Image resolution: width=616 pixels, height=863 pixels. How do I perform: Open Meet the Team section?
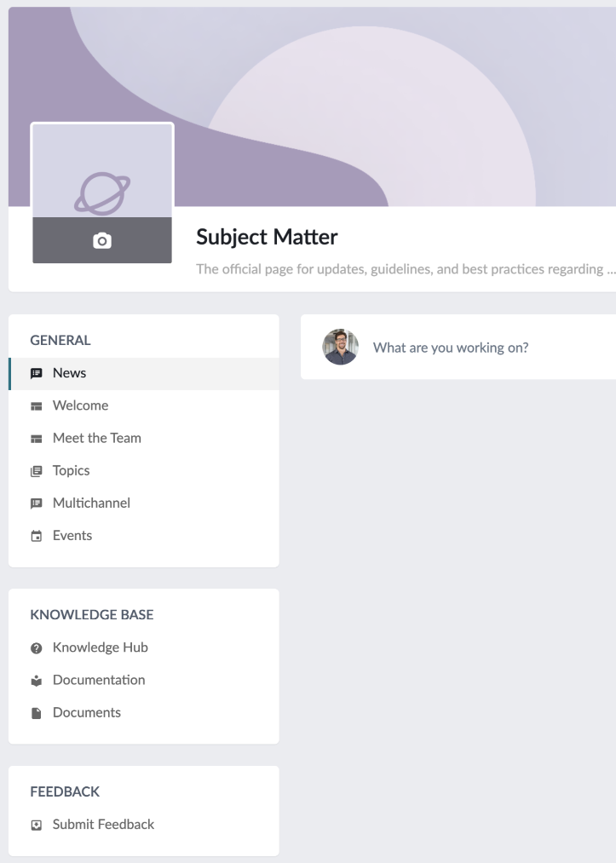coord(97,439)
